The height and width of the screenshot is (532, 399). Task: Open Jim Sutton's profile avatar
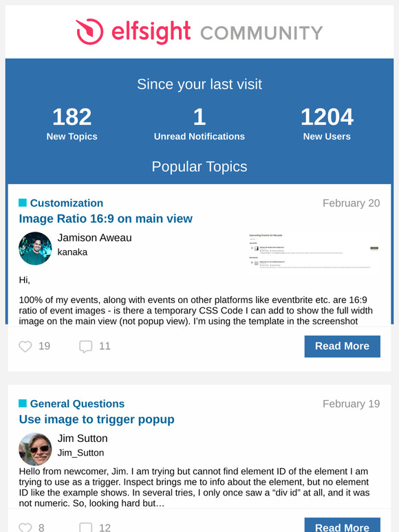click(35, 449)
